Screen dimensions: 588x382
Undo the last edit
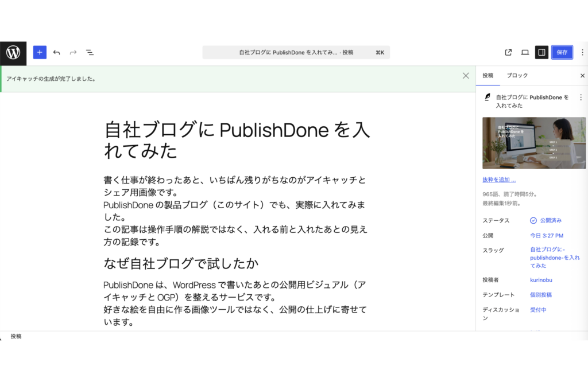[x=57, y=52]
